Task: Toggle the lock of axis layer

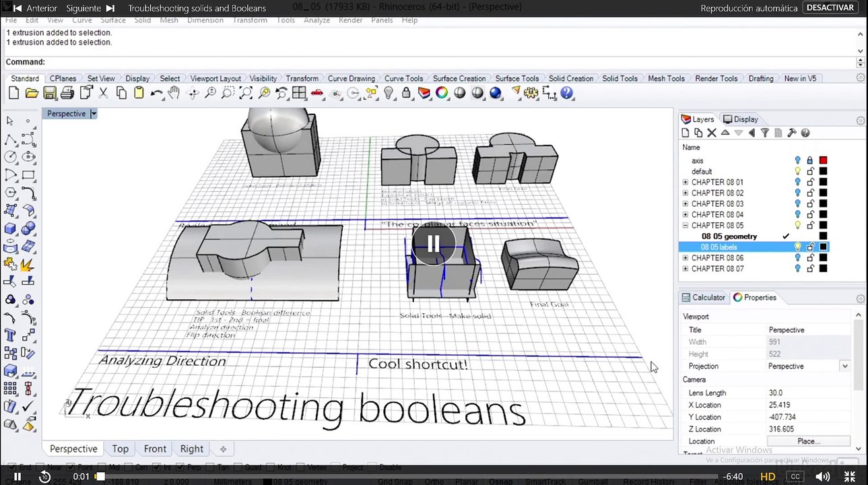Action: [811, 161]
